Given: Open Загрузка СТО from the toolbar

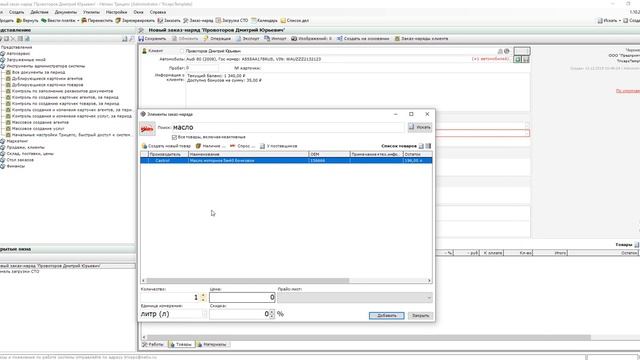Looking at the screenshot, I should tap(232, 20).
